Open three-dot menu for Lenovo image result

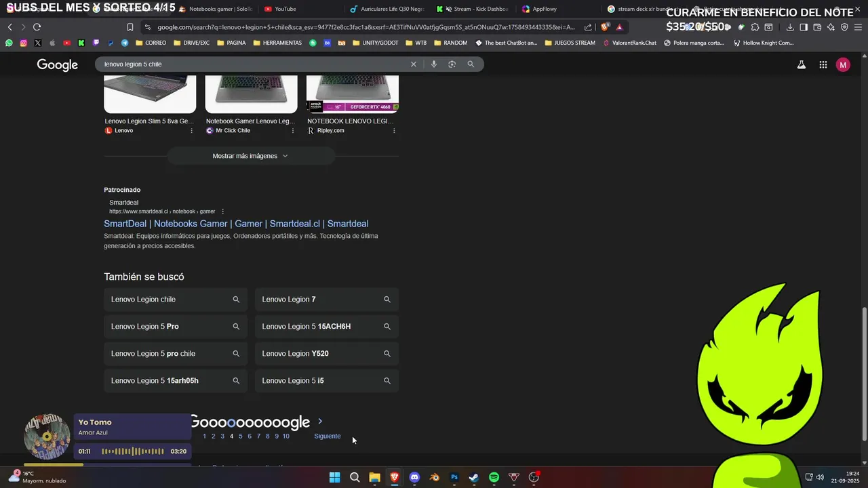click(191, 131)
